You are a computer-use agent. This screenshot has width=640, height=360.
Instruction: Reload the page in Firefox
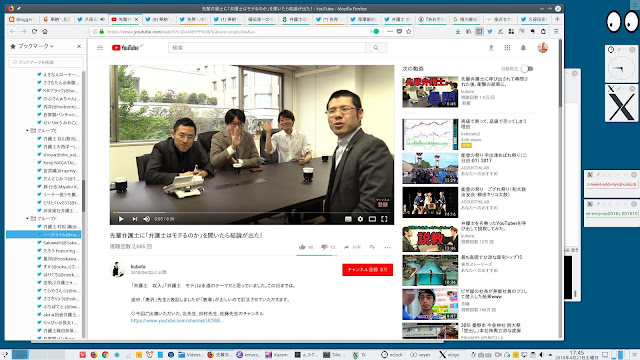(x=34, y=31)
